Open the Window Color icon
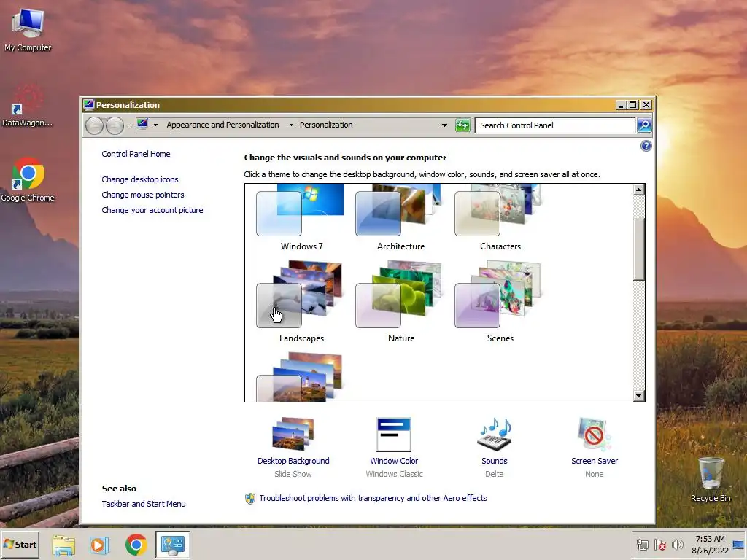This screenshot has width=747, height=560. tap(394, 435)
